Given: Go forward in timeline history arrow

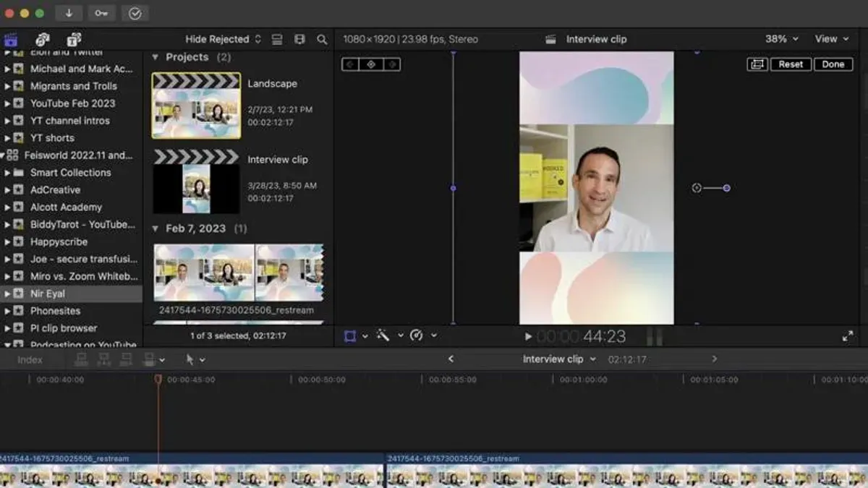Looking at the screenshot, I should pos(715,359).
